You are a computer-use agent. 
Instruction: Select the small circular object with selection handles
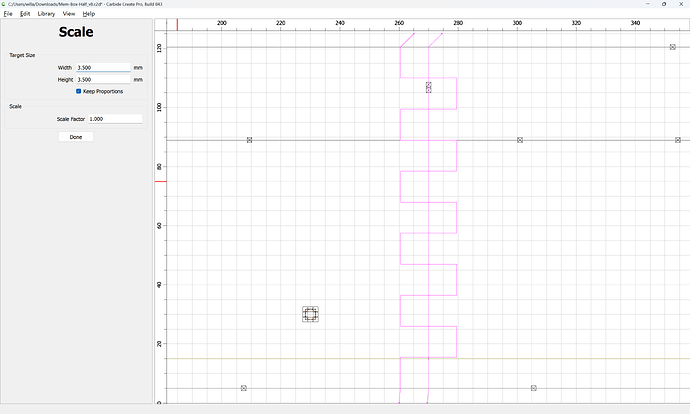(x=310, y=314)
